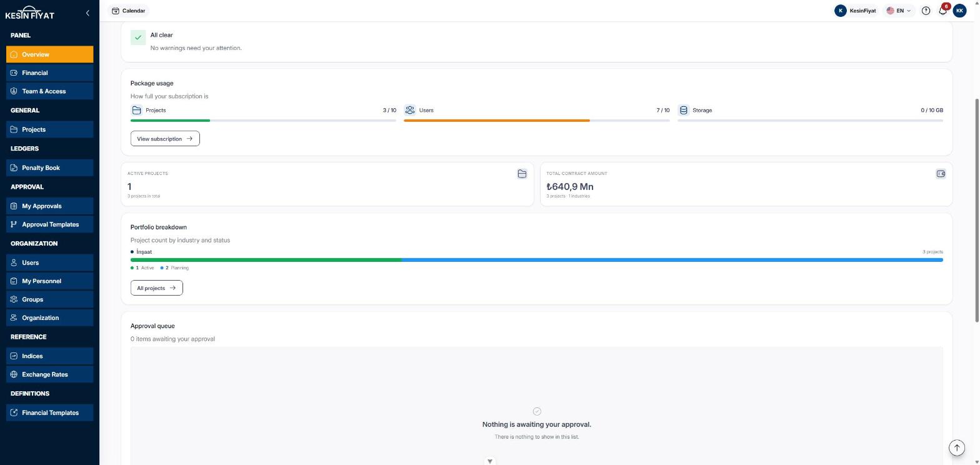Image resolution: width=980 pixels, height=465 pixels.
Task: Open Organization in the sidebar
Action: (50, 317)
